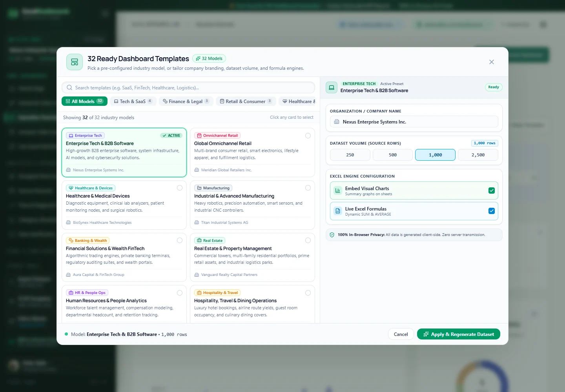The height and width of the screenshot is (392, 565).
Task: Click the building icon beside company name
Action: [337, 122]
